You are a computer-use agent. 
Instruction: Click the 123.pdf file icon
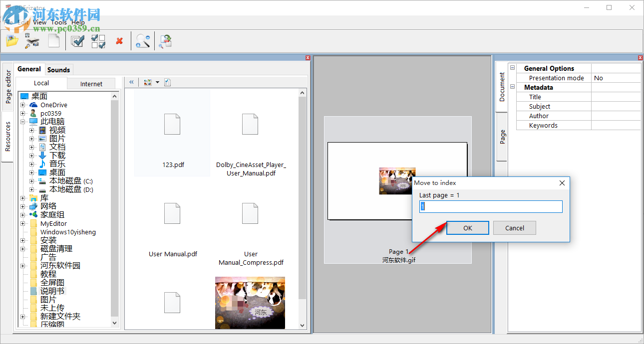click(172, 125)
